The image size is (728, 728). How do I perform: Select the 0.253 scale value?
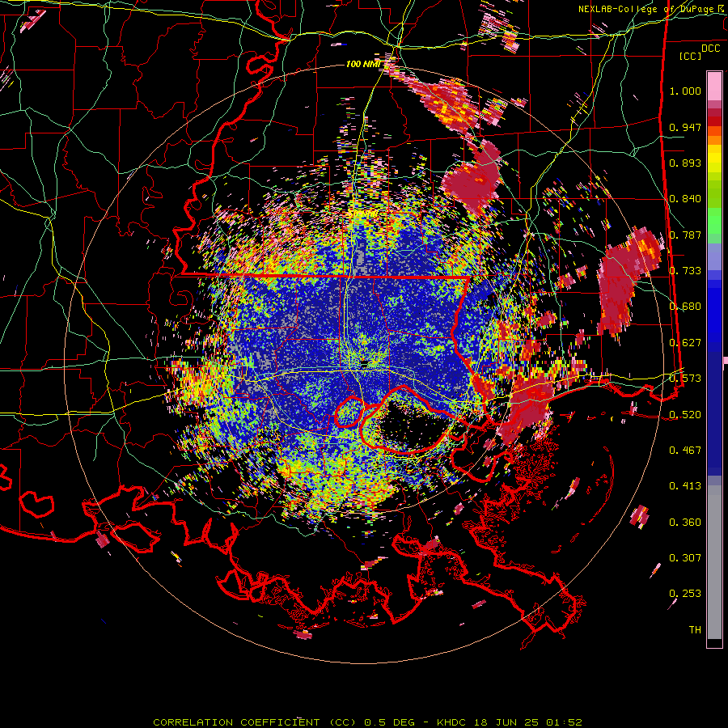pos(685,594)
